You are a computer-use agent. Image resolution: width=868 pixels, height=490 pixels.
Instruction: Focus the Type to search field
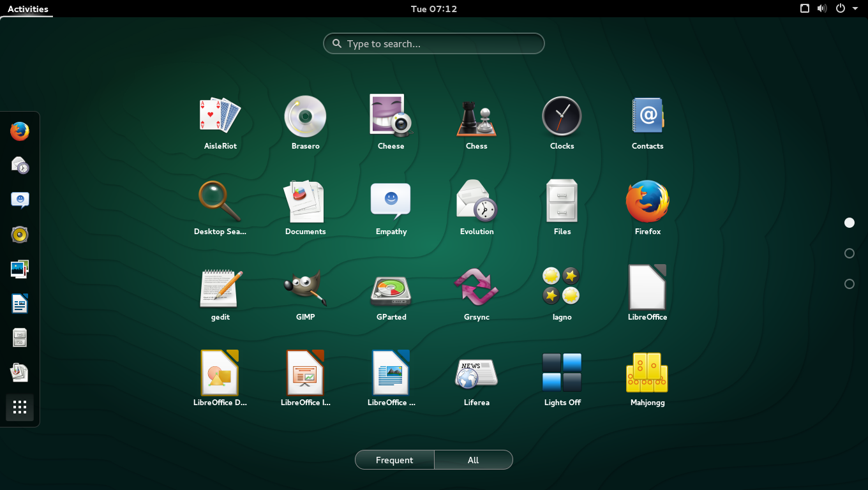pyautogui.click(x=434, y=44)
